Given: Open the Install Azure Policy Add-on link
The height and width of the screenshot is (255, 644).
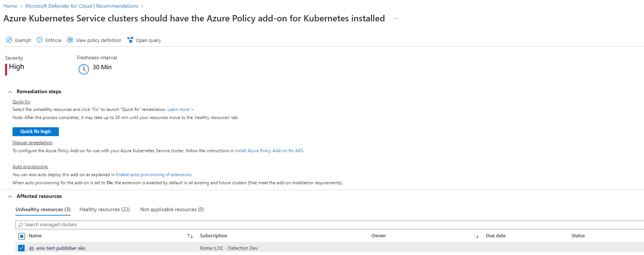Looking at the screenshot, I should point(269,151).
